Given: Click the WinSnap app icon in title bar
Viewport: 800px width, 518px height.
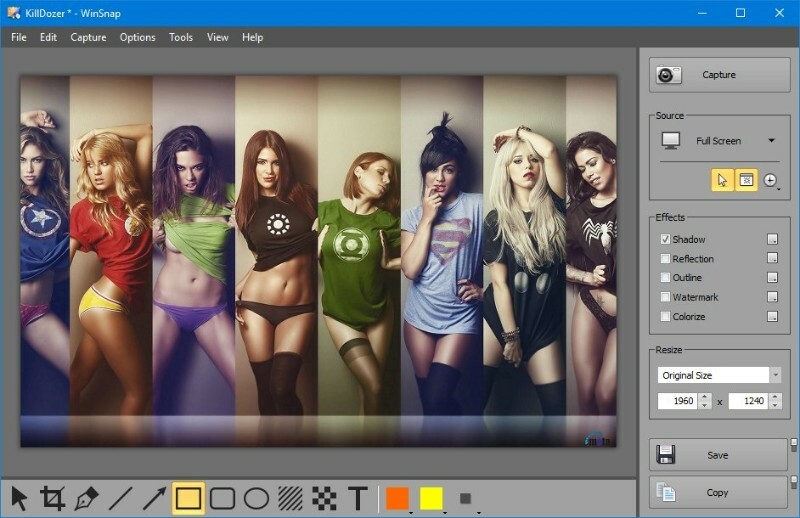Looking at the screenshot, I should 14,13.
